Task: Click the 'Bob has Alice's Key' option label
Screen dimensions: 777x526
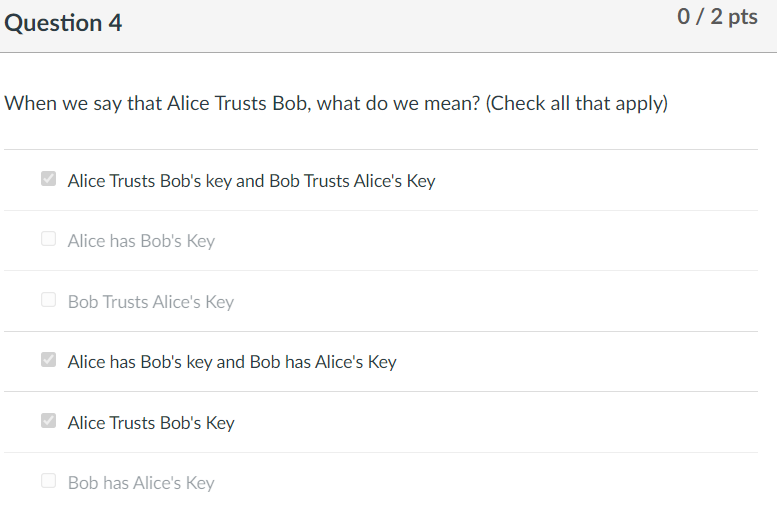Action: 141,483
